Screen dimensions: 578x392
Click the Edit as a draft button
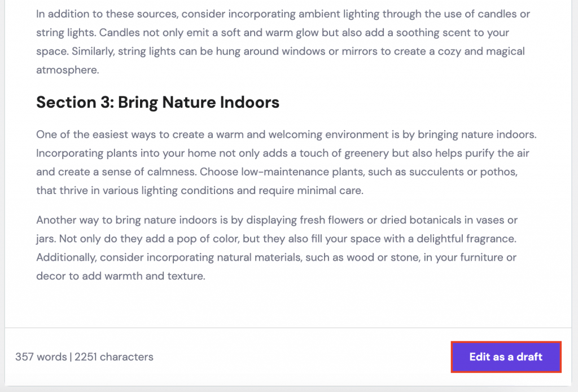[506, 357]
